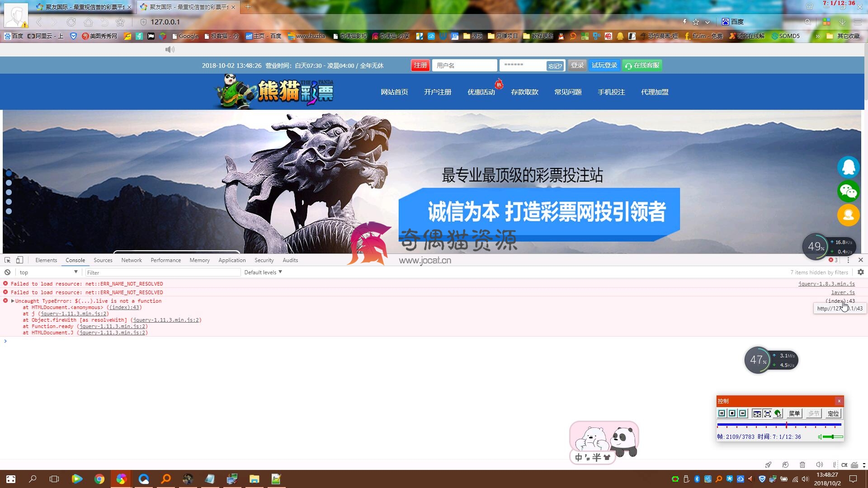Fast-forward in the 控制 panel
868x488 pixels.
click(x=742, y=413)
